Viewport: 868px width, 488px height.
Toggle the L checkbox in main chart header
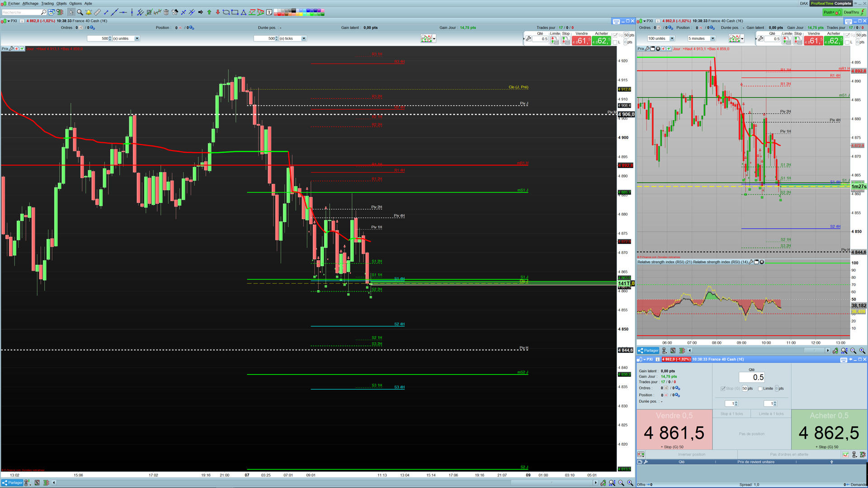615,42
